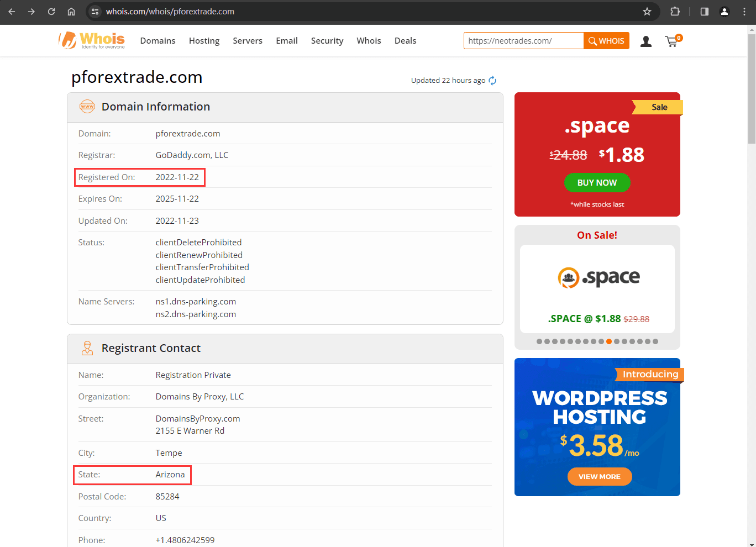The height and width of the screenshot is (547, 756).
Task: Click VIEW MORE on WordPress Hosting ad
Action: click(x=600, y=477)
